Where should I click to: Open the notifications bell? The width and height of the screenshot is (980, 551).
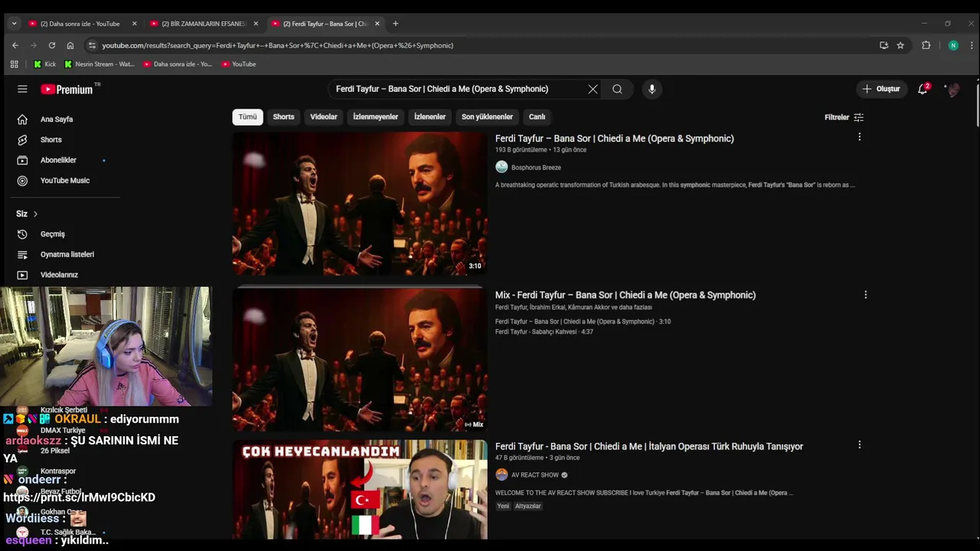coord(923,89)
